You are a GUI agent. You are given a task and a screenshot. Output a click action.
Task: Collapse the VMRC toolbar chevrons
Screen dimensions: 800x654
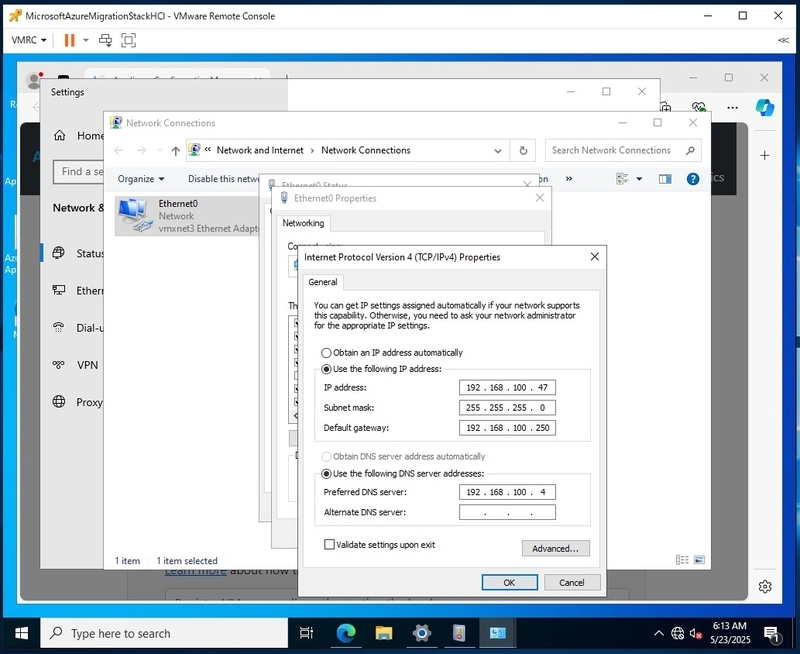(x=783, y=40)
